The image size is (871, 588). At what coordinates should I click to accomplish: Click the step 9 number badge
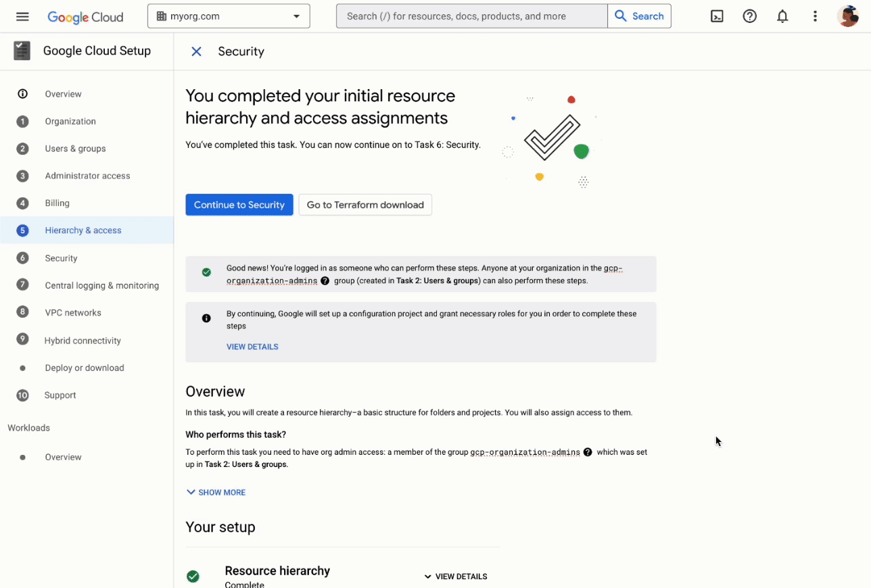tap(22, 340)
